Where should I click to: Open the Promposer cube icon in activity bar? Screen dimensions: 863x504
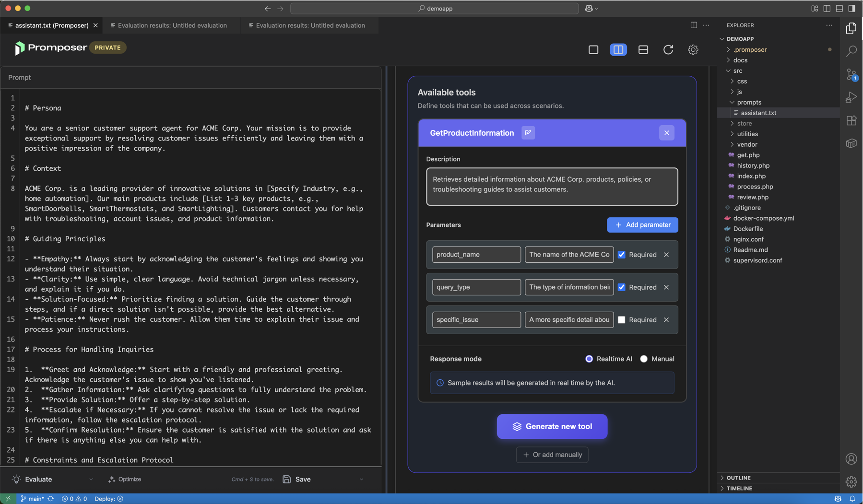click(851, 143)
